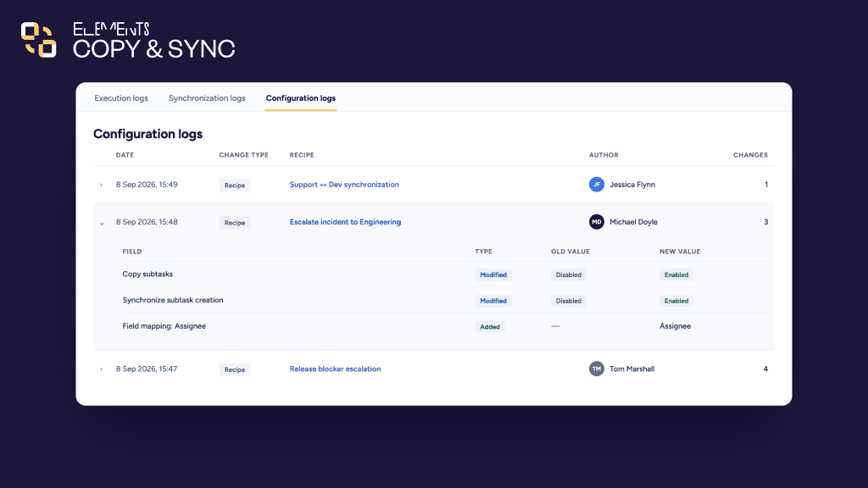
Task: Click the CHANGES column header
Action: [x=751, y=155]
